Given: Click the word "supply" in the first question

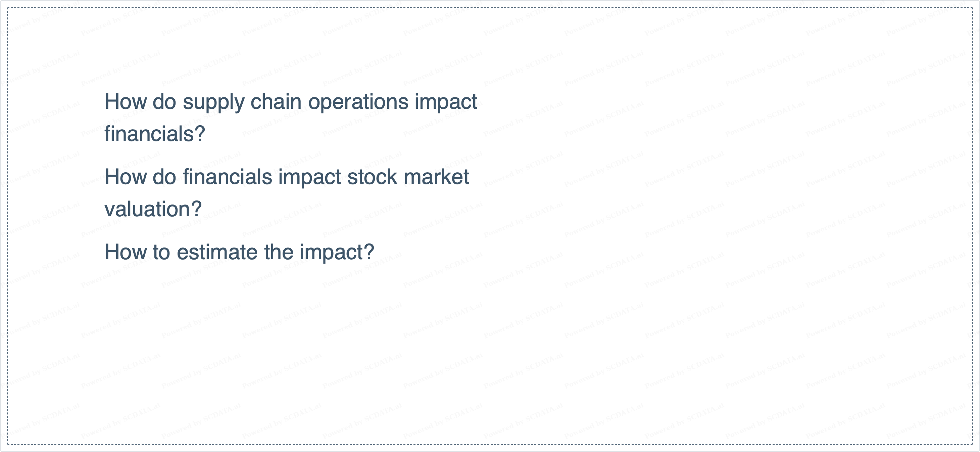Looking at the screenshot, I should (x=213, y=102).
